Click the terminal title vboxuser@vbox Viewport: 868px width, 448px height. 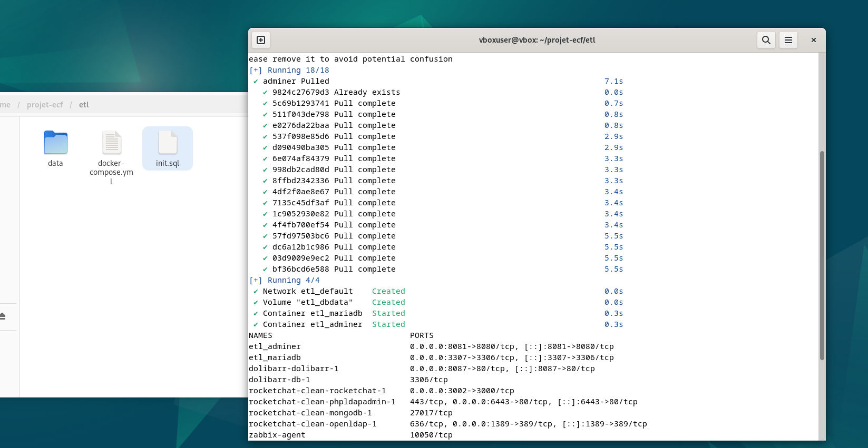coord(537,40)
